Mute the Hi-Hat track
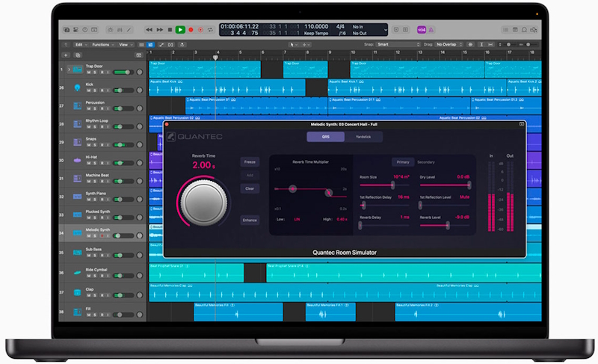 (x=88, y=163)
